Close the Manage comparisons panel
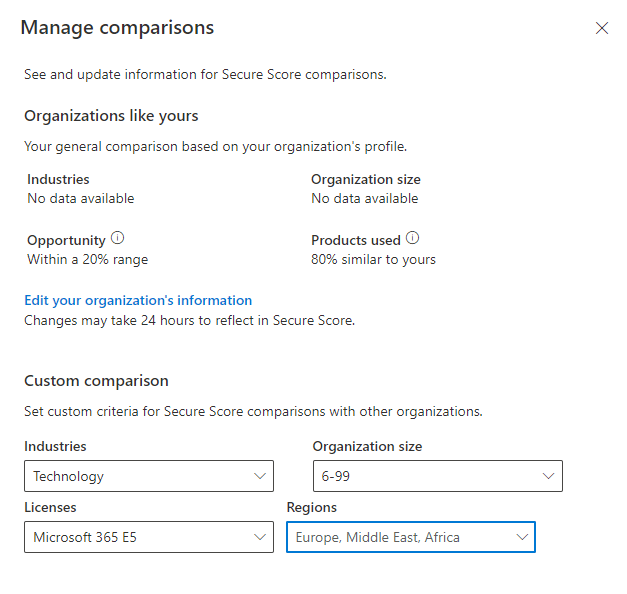This screenshot has height=594, width=627. 602,28
